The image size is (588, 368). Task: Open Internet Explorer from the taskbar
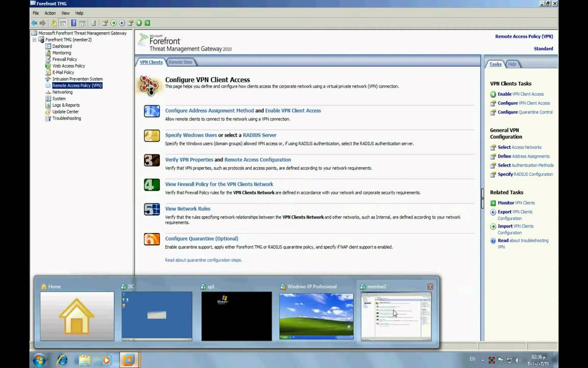[62, 360]
